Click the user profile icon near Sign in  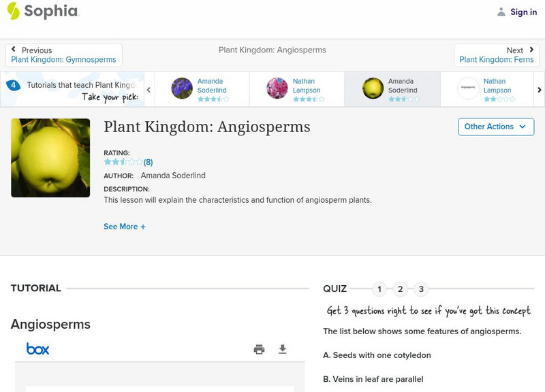click(x=501, y=12)
